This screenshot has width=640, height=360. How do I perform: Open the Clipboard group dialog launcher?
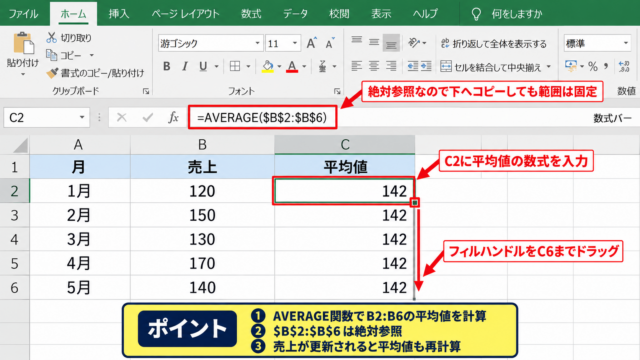click(x=146, y=91)
